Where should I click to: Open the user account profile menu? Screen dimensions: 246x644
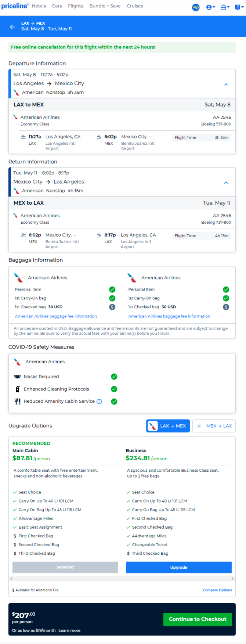pyautogui.click(x=211, y=7)
